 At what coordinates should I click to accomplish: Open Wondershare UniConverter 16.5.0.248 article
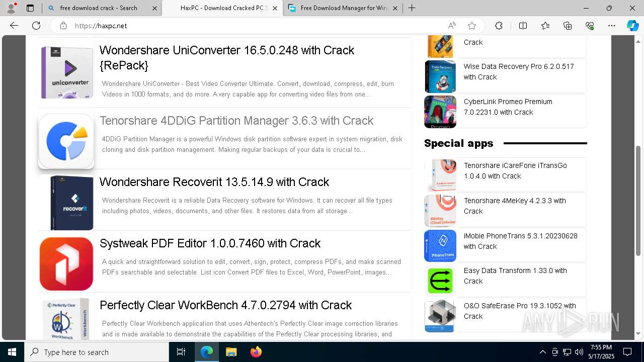click(x=226, y=58)
